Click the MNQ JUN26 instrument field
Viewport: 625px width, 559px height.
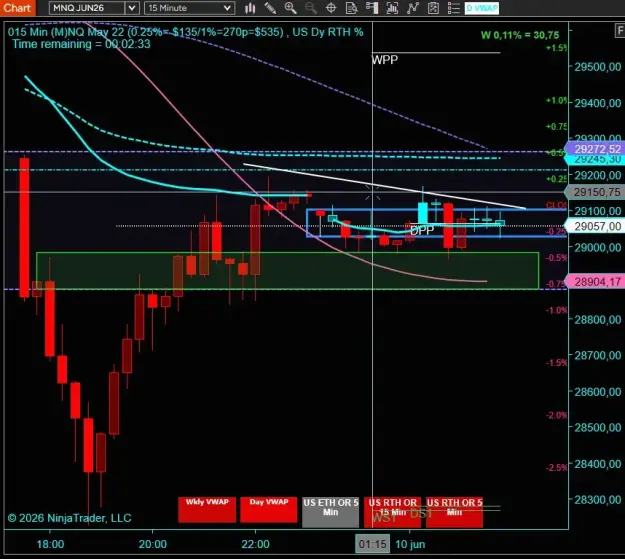87,8
